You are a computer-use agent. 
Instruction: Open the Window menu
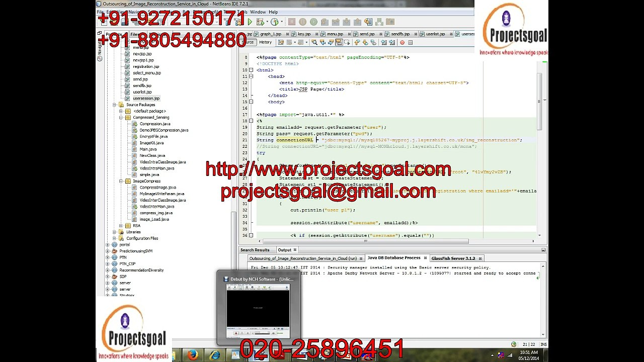[258, 12]
